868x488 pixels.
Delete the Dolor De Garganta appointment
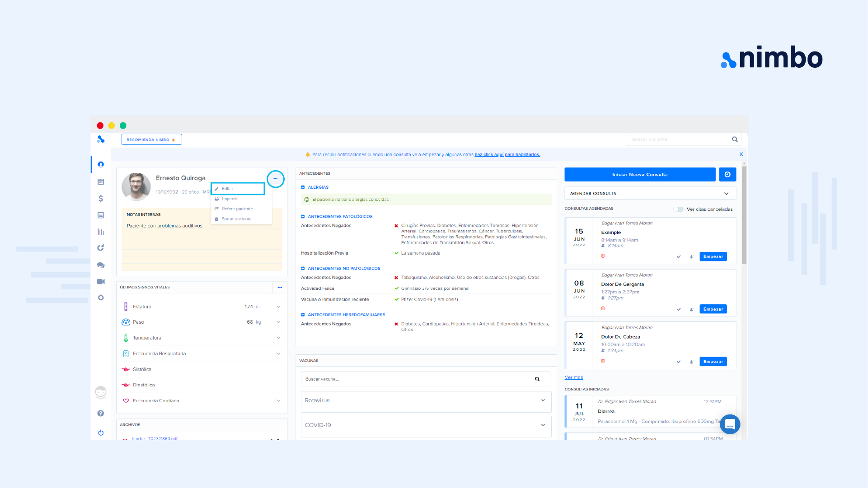(x=603, y=308)
